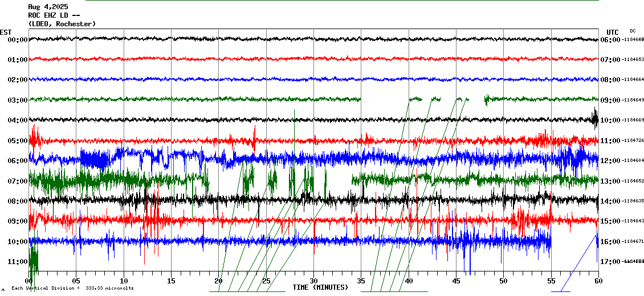Image resolution: width=644 pixels, height=296 pixels.
Task: Click the 13:00 UTC row label
Action: click(x=611, y=181)
